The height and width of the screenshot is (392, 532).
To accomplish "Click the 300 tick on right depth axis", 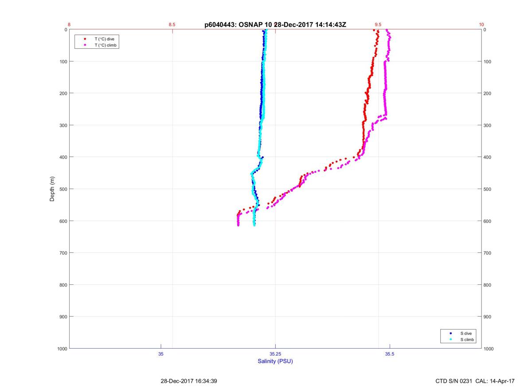I will [488, 125].
